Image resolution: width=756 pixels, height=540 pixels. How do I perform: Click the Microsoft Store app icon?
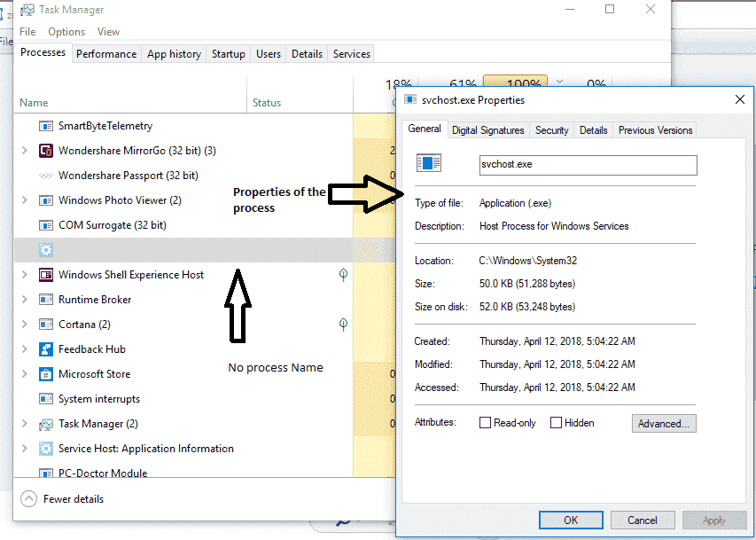click(46, 374)
